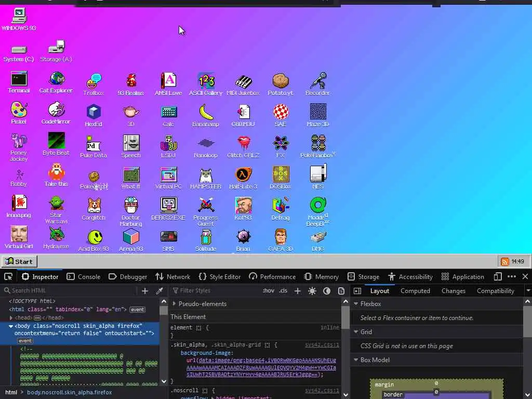
Task: Select the Potato.yt icon
Action: click(x=281, y=85)
